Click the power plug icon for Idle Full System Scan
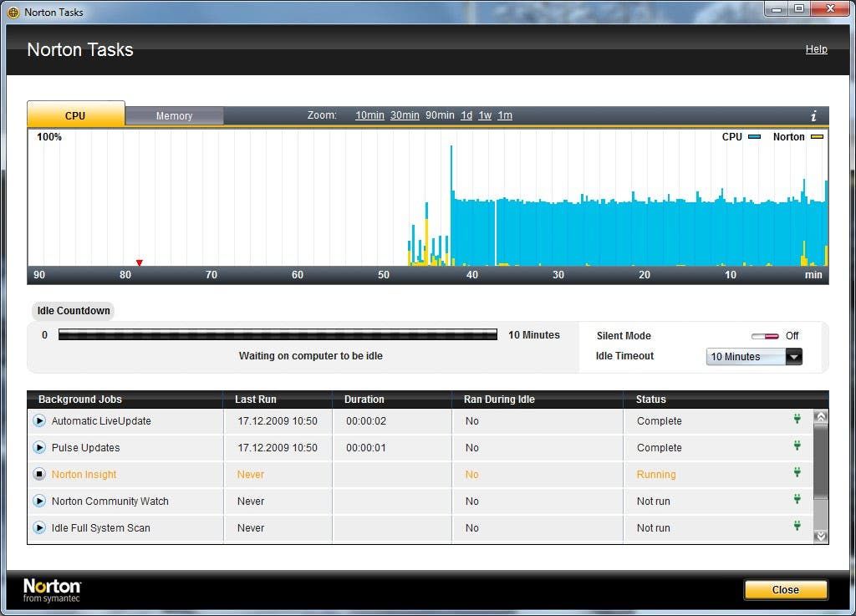The image size is (856, 616). [x=797, y=526]
